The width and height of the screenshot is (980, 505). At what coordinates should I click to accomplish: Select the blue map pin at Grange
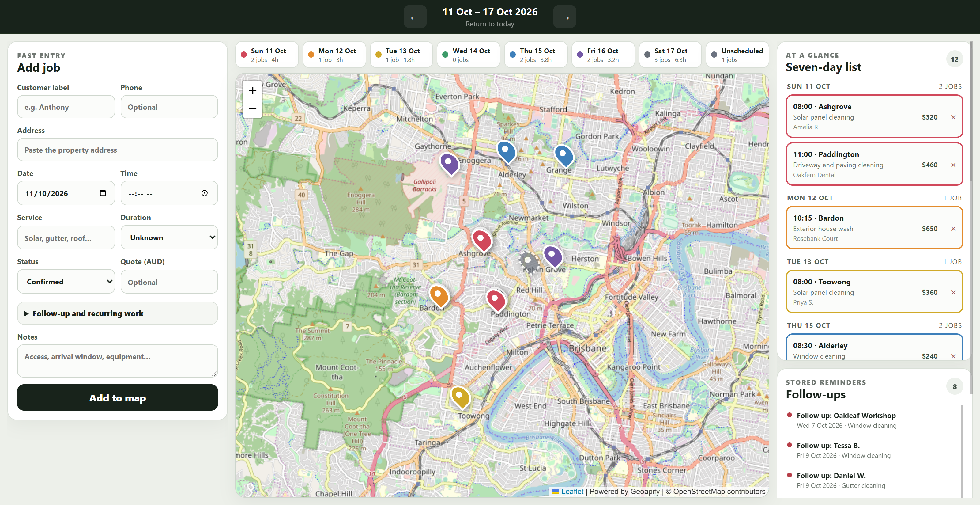[x=564, y=156]
